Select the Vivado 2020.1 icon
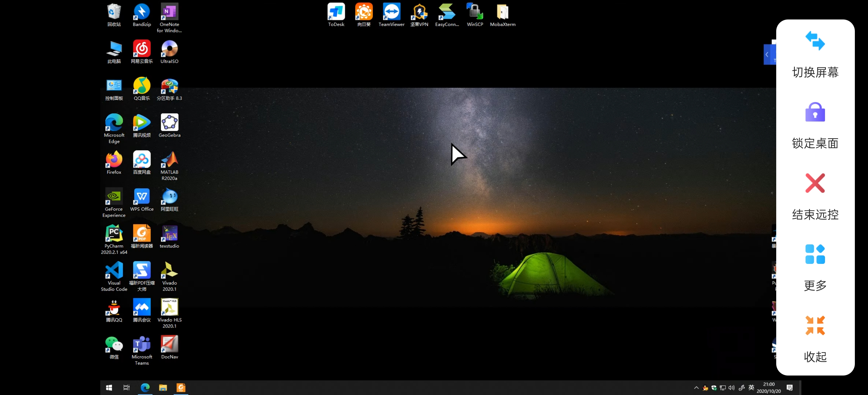 [169, 277]
